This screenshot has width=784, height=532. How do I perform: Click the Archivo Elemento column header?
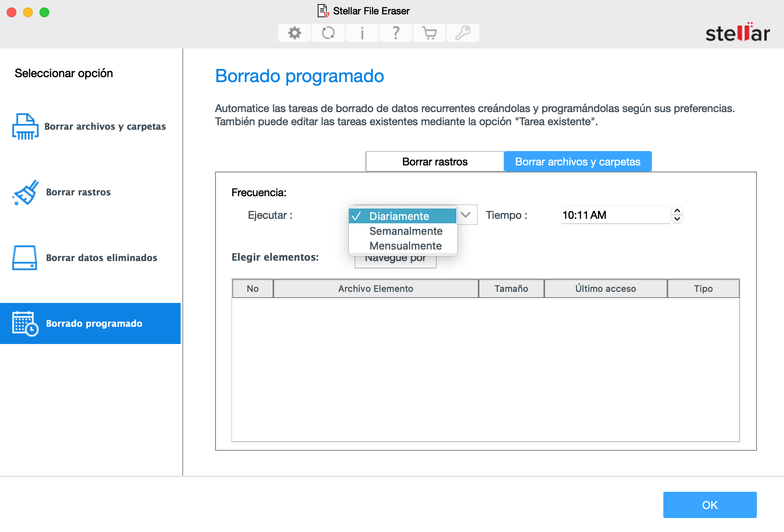pos(376,289)
